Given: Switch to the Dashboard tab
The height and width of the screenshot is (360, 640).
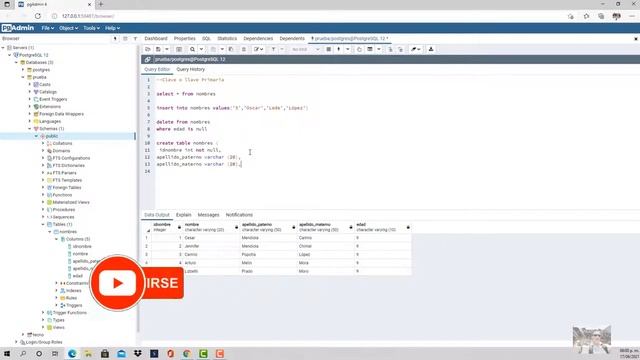Looking at the screenshot, I should 156,38.
